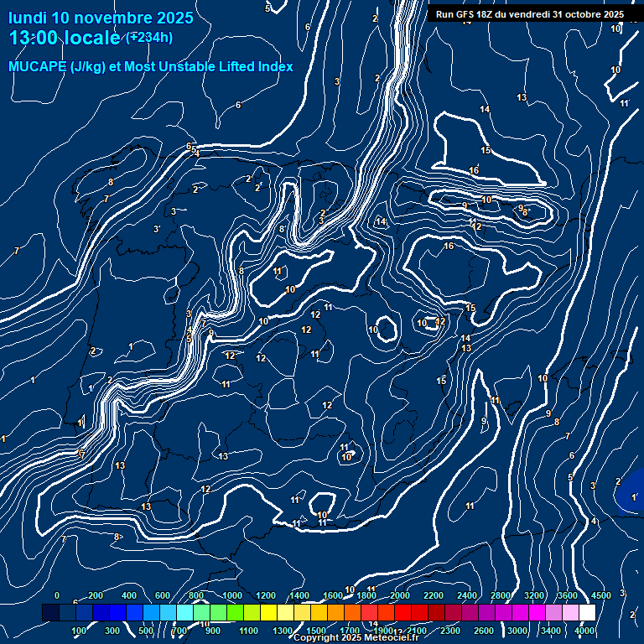This screenshot has height=644, width=644.
Task: Click the legend label '2400'
Action: [x=467, y=595]
